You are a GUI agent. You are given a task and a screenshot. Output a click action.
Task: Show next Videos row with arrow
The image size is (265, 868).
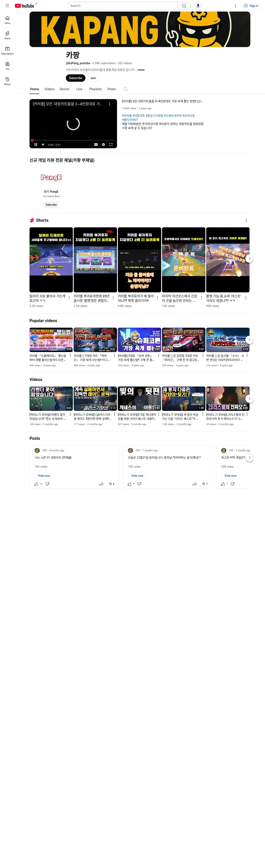click(249, 399)
